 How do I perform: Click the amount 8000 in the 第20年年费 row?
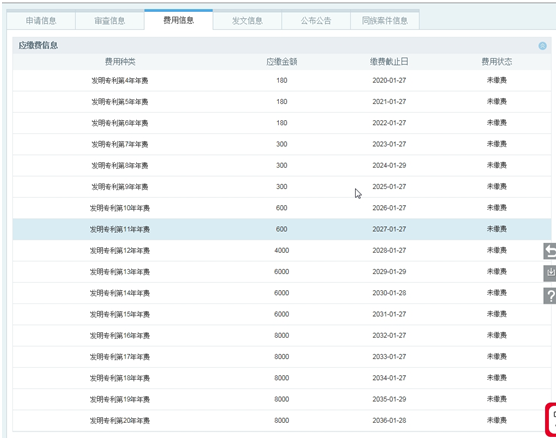click(x=281, y=420)
